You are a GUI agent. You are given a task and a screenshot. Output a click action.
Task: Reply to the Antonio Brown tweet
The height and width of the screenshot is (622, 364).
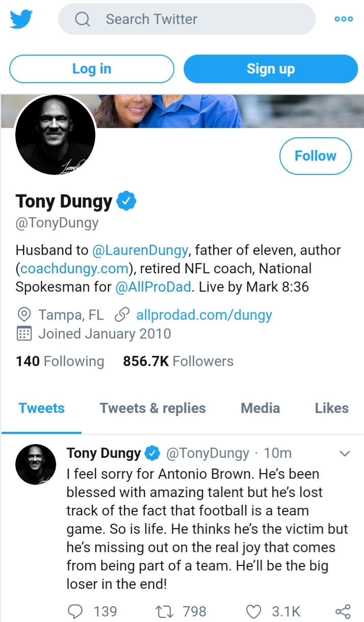click(x=75, y=611)
